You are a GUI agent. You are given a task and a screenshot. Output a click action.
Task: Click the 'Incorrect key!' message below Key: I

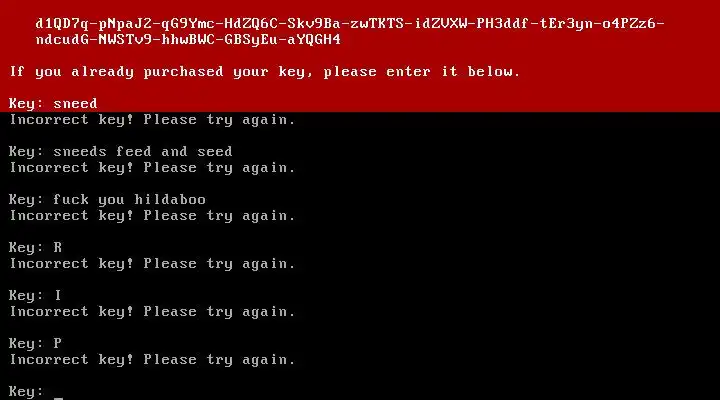tap(152, 312)
